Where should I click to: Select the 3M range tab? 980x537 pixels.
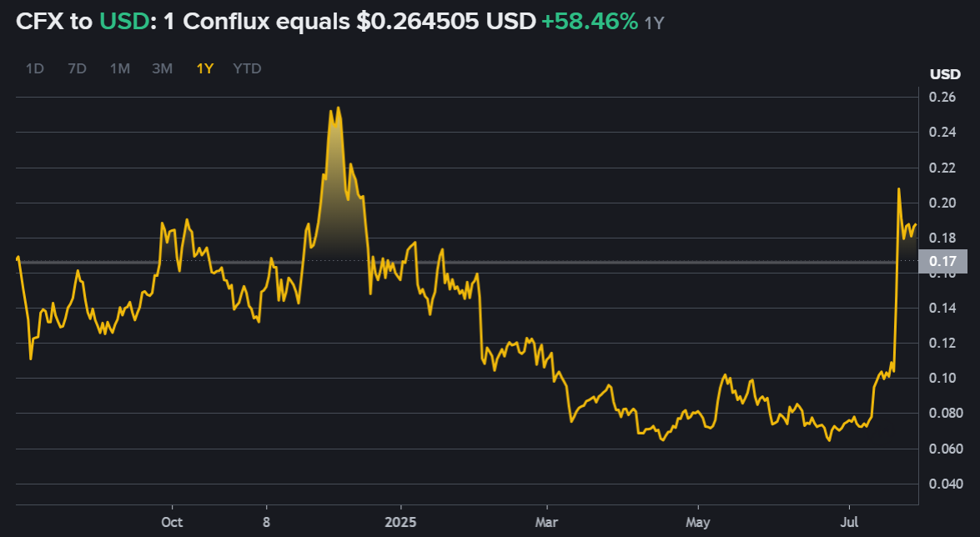coord(163,68)
